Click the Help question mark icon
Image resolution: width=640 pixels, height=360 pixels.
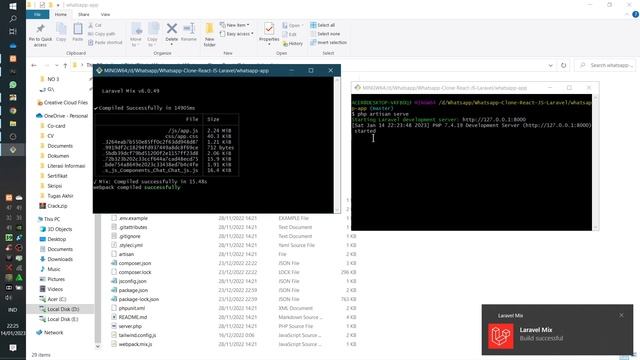click(635, 14)
